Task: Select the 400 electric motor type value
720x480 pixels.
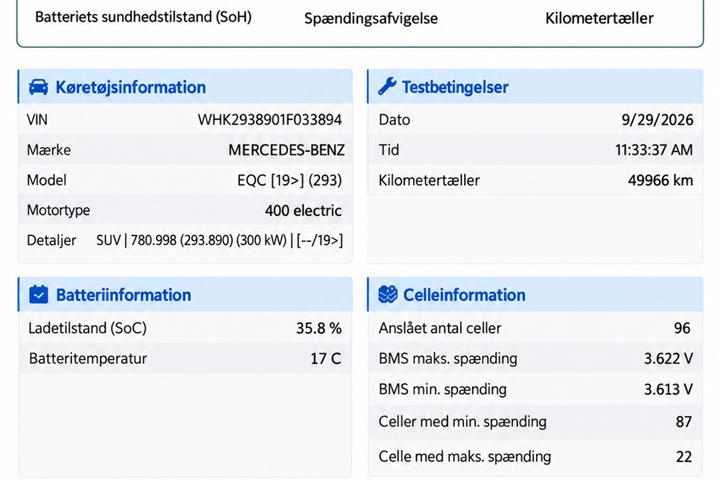Action: pyautogui.click(x=303, y=210)
